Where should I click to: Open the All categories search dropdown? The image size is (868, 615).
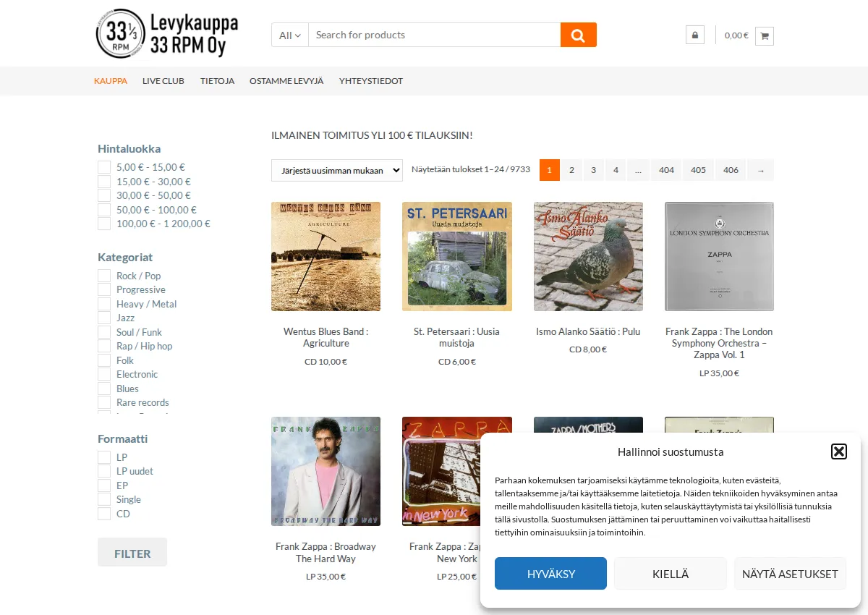pyautogui.click(x=290, y=35)
